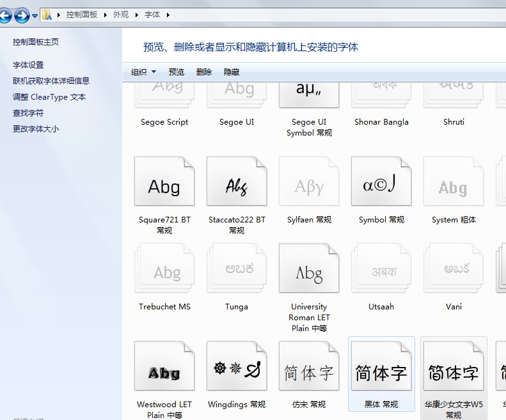Open the recent pages history dropdown
The image size is (506, 420).
pyautogui.click(x=35, y=15)
